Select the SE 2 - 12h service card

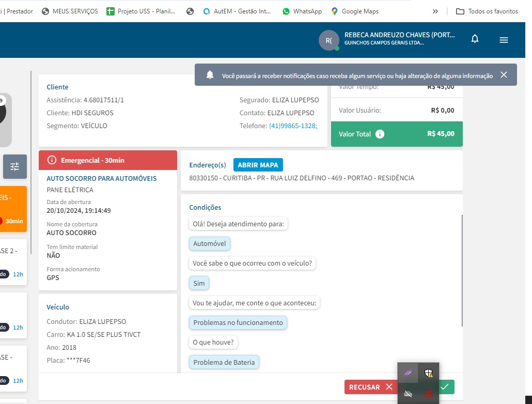[13, 262]
